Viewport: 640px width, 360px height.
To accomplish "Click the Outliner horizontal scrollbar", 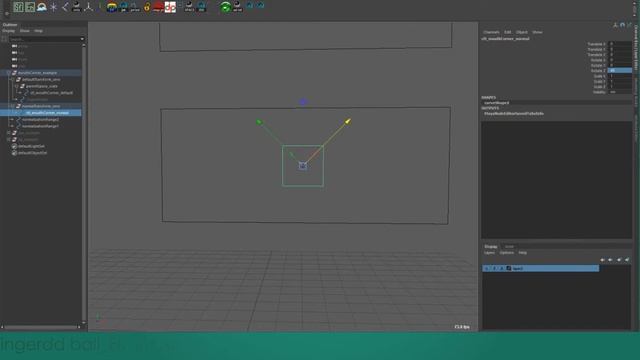I will click(x=41, y=327).
